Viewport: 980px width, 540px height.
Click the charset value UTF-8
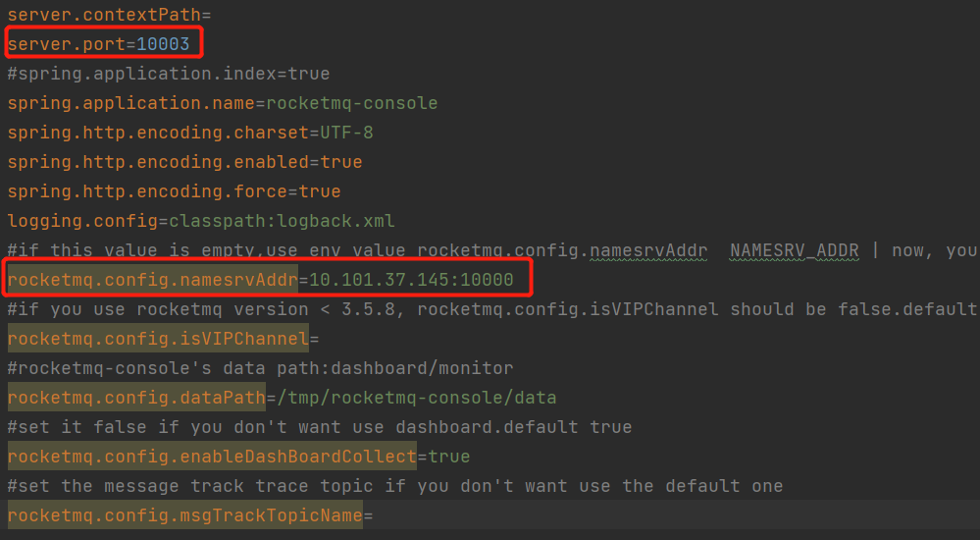coord(346,132)
